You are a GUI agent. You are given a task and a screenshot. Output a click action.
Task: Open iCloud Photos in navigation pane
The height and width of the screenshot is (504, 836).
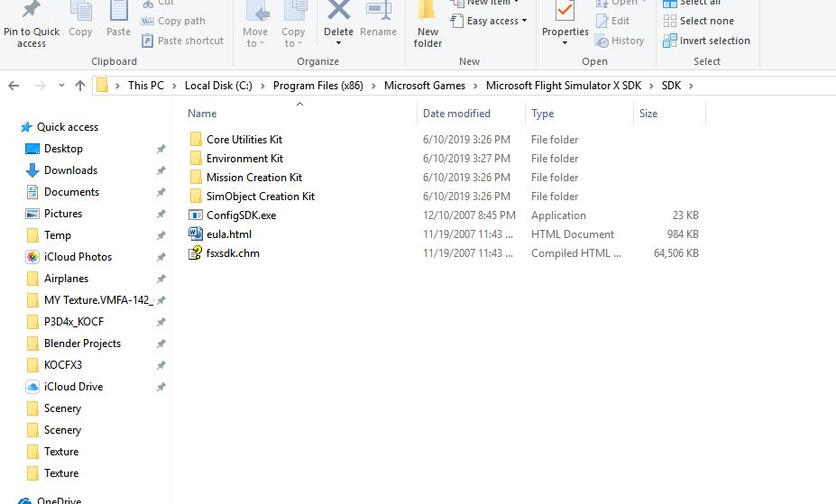click(x=78, y=257)
